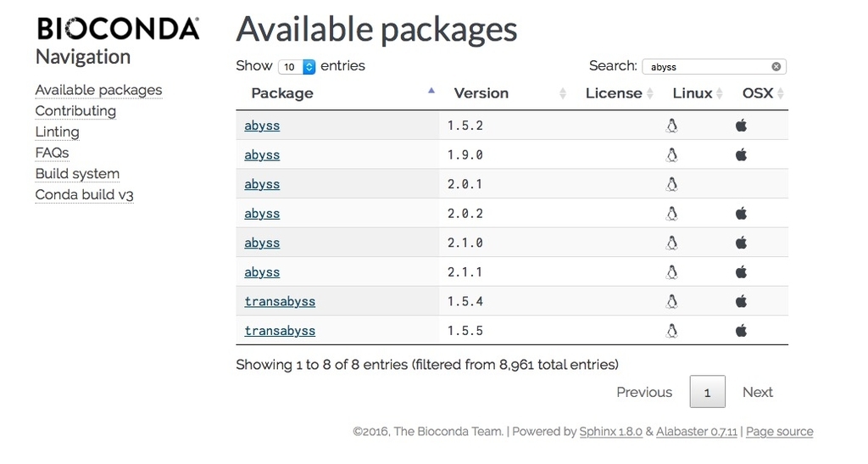
Task: Open the FAQs navigation link
Action: click(x=52, y=153)
